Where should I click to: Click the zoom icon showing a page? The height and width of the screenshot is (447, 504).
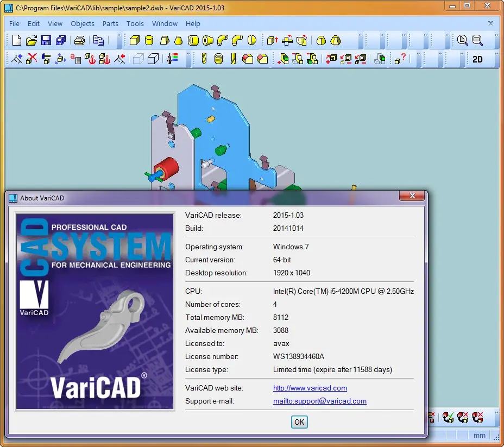(x=463, y=41)
